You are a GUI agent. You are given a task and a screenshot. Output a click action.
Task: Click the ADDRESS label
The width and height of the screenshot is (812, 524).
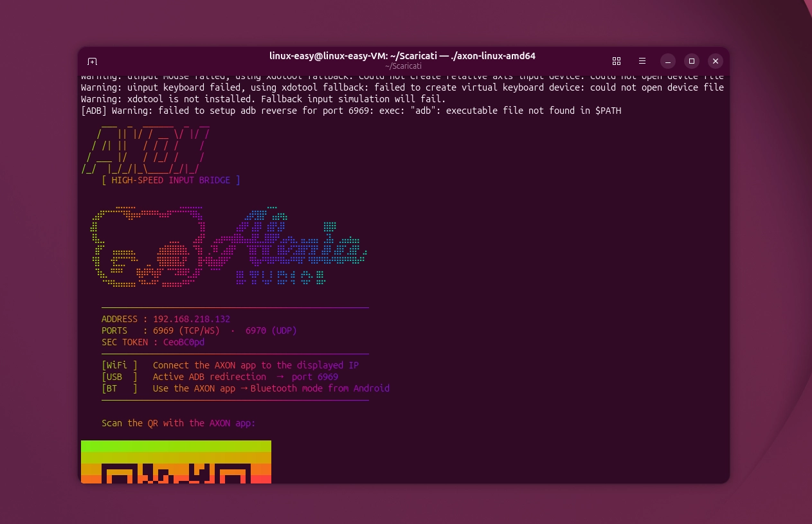(120, 319)
